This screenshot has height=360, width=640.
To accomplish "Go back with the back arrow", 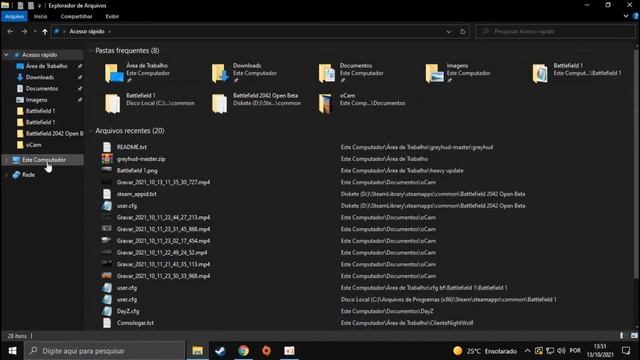I will (x=11, y=31).
